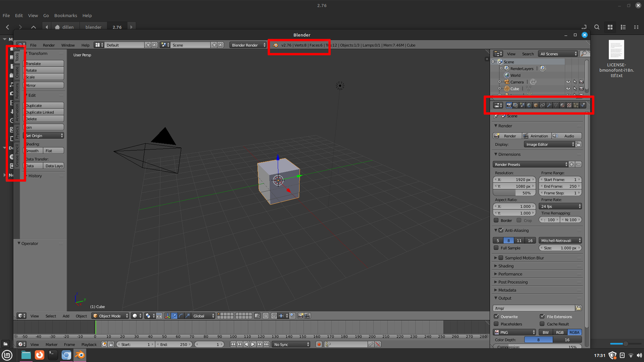This screenshot has height=362, width=644.
Task: Open the Object Mode dropdown
Action: click(x=110, y=316)
